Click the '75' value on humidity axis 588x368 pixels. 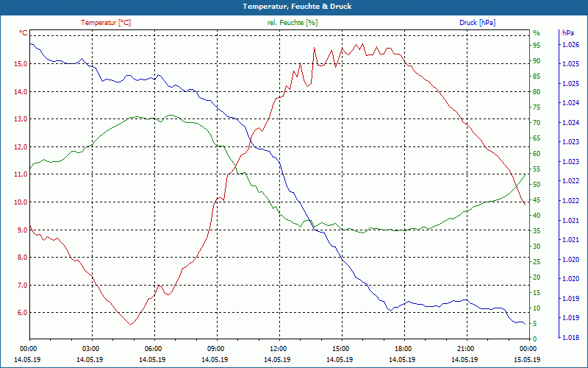click(x=537, y=107)
